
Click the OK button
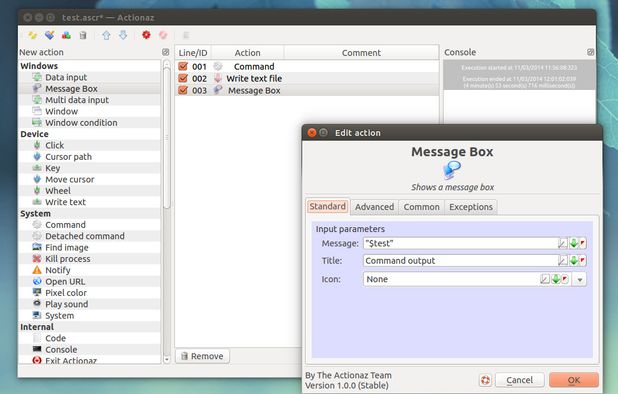click(x=573, y=380)
